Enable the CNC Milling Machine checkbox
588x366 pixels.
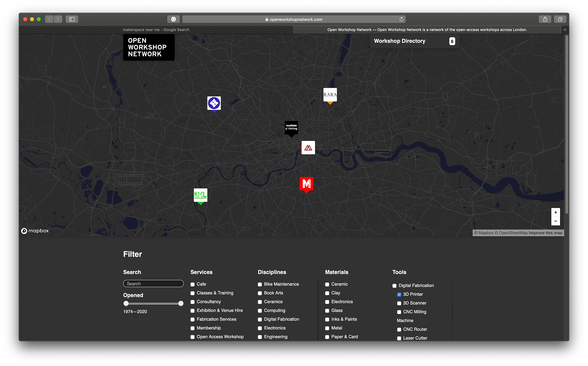(399, 312)
